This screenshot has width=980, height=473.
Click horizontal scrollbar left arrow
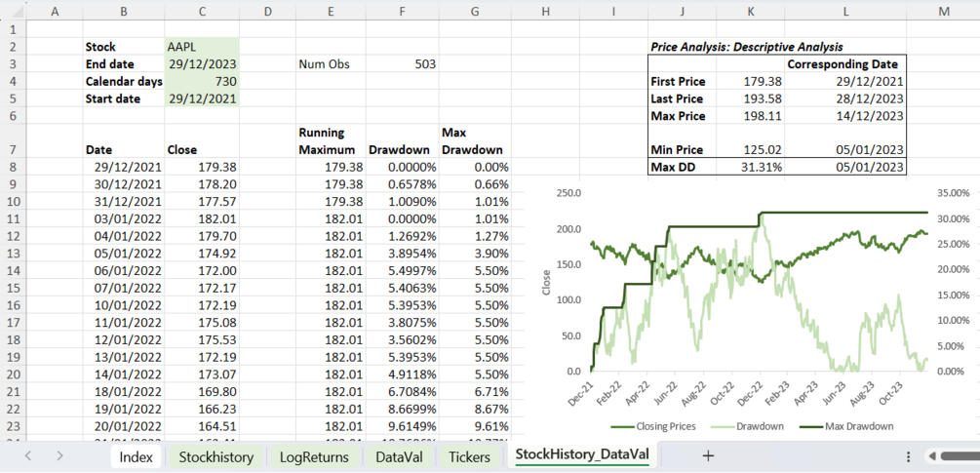coord(932,456)
